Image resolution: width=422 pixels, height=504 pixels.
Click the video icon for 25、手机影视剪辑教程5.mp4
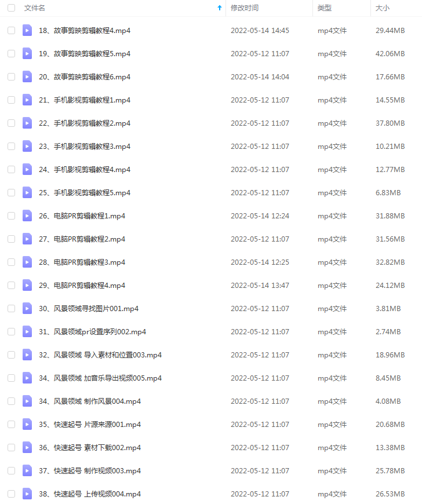point(27,192)
